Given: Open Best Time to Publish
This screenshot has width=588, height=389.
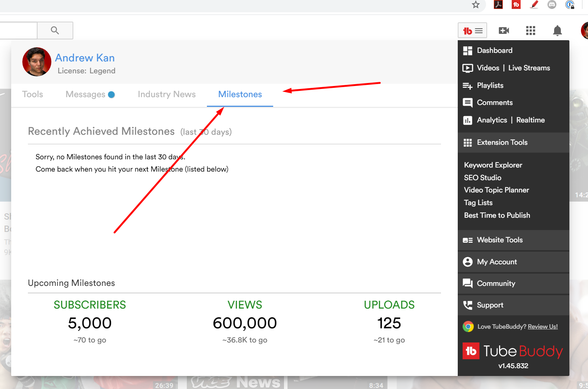Looking at the screenshot, I should click(x=497, y=216).
